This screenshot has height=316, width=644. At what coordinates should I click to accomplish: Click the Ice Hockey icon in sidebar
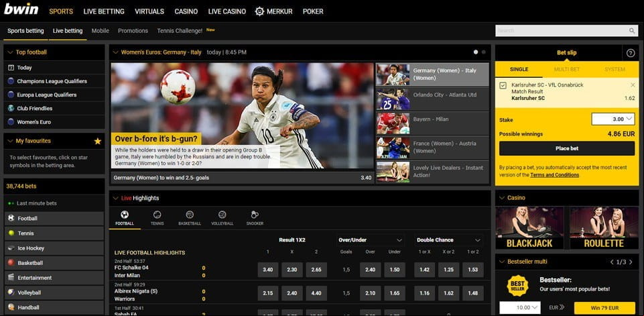(11, 248)
